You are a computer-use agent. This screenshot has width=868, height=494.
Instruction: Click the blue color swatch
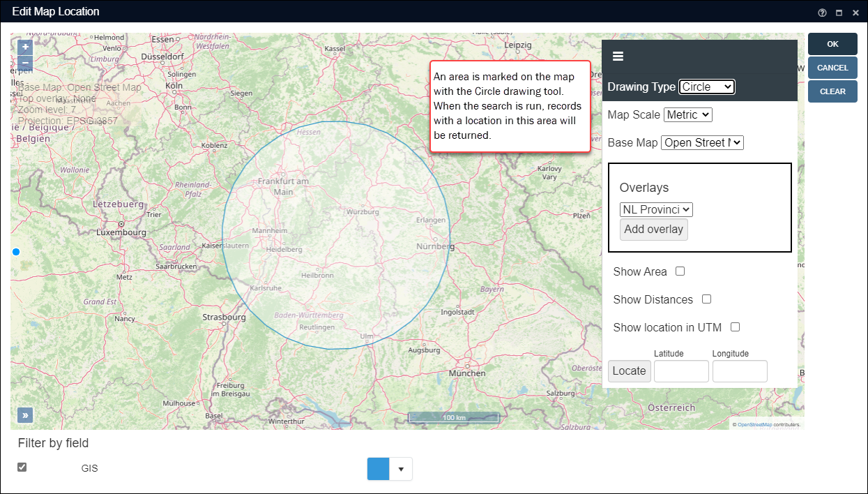click(379, 469)
